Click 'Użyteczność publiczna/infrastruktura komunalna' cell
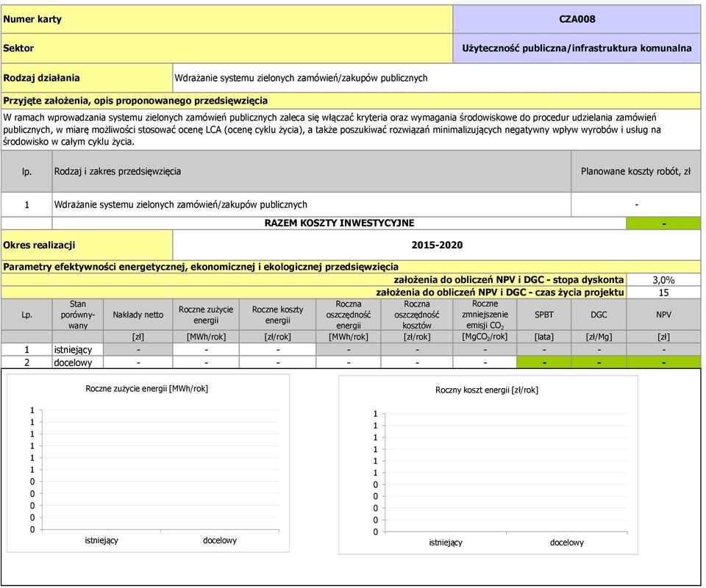 point(577,48)
